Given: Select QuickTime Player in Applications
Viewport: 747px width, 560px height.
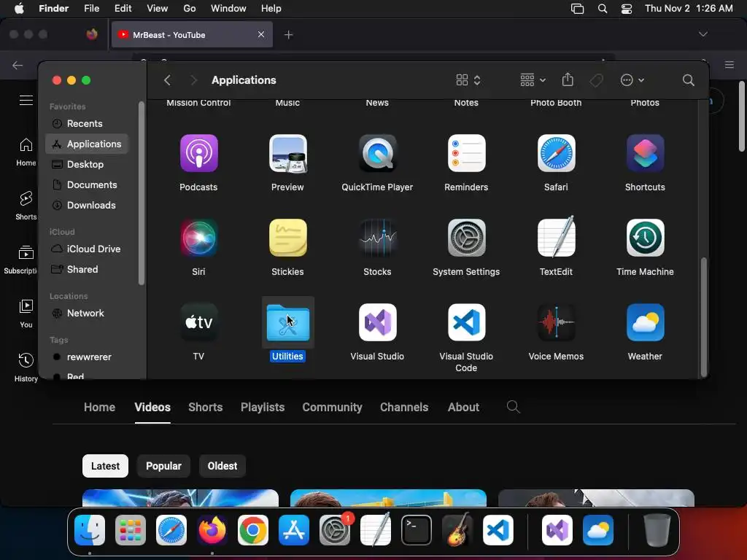Looking at the screenshot, I should point(377,153).
